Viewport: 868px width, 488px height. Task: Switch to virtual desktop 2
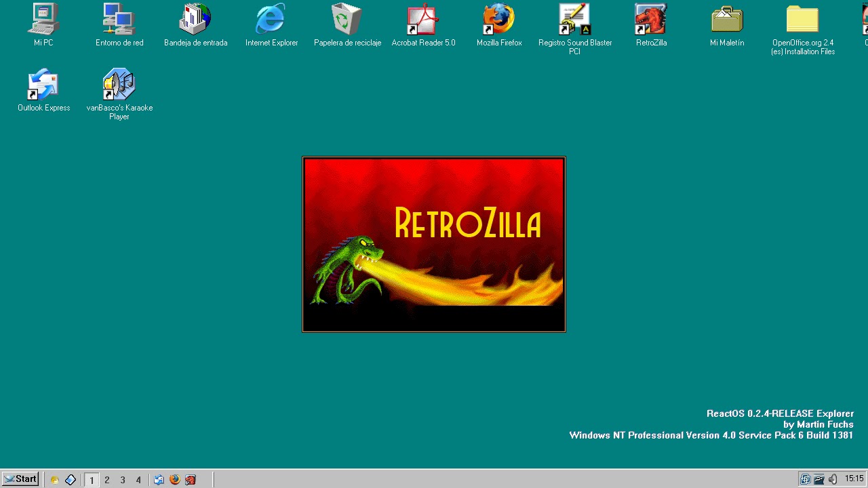(107, 480)
